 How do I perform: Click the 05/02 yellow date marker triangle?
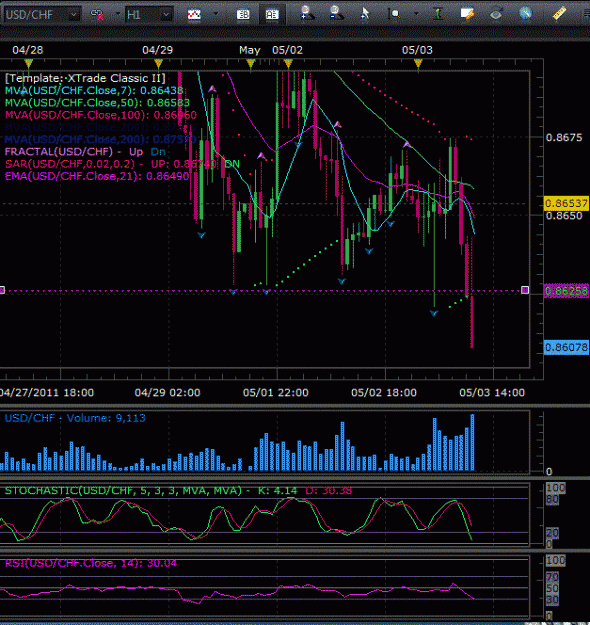[288, 63]
